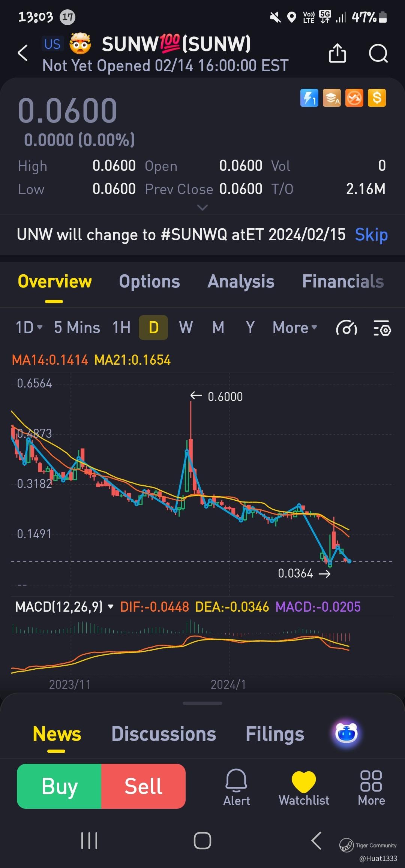The height and width of the screenshot is (868, 405).
Task: Tap the 2023/11 date label
Action: click(70, 684)
